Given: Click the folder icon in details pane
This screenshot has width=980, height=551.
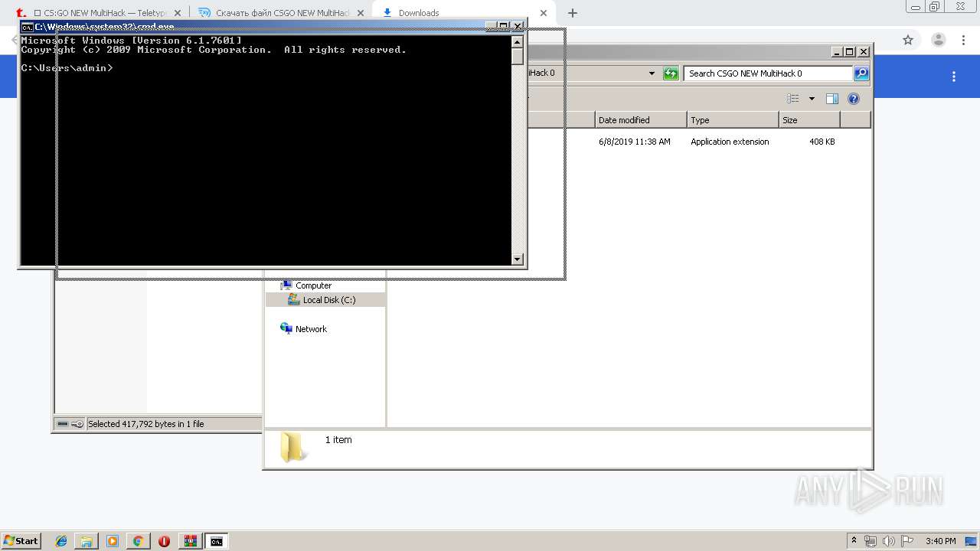Looking at the screenshot, I should tap(293, 447).
